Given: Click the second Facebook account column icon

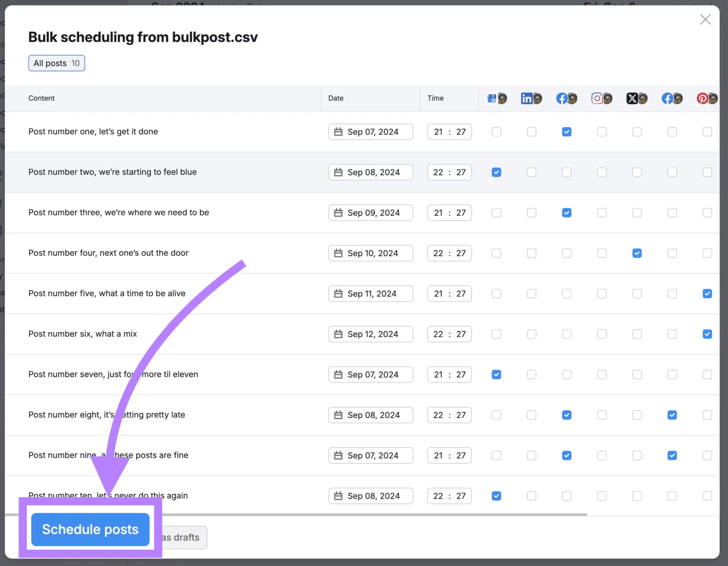Looking at the screenshot, I should tap(672, 98).
